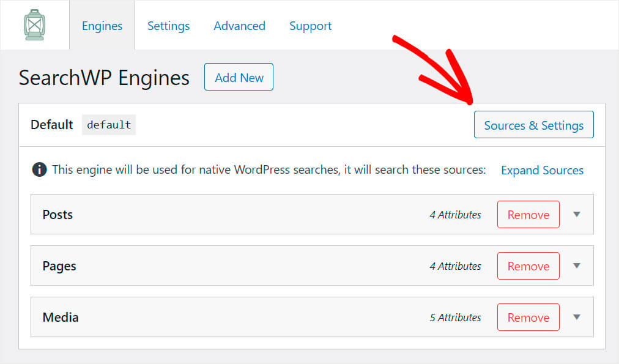Click the info icon beside engine description
619x364 pixels.
pos(39,169)
